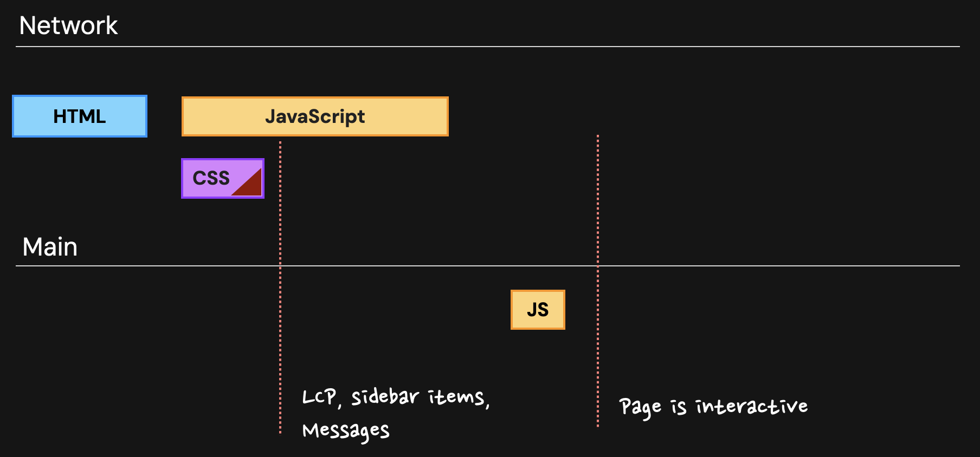This screenshot has height=457, width=980.
Task: Click the 'JavaScript' text inside the orange bar
Action: [x=315, y=116]
